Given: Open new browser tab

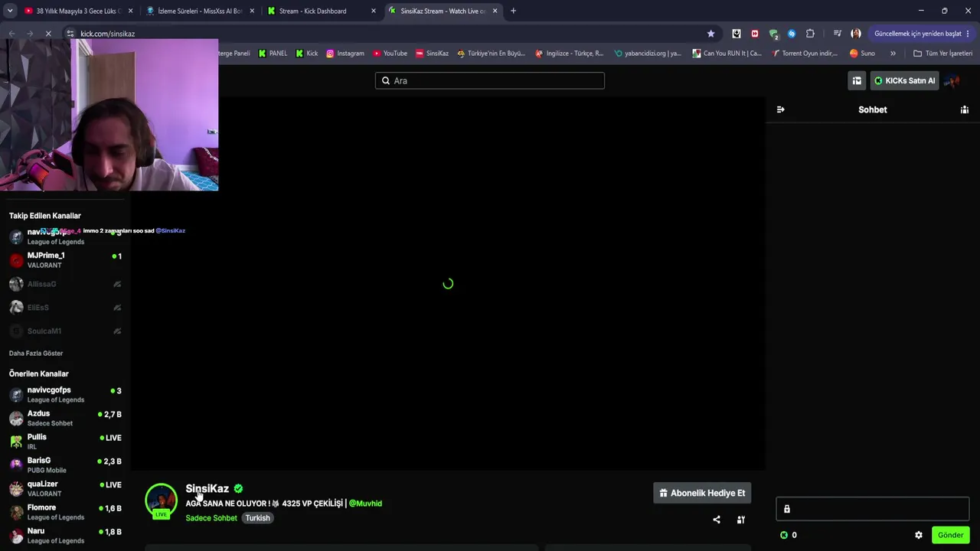Looking at the screenshot, I should point(513,11).
